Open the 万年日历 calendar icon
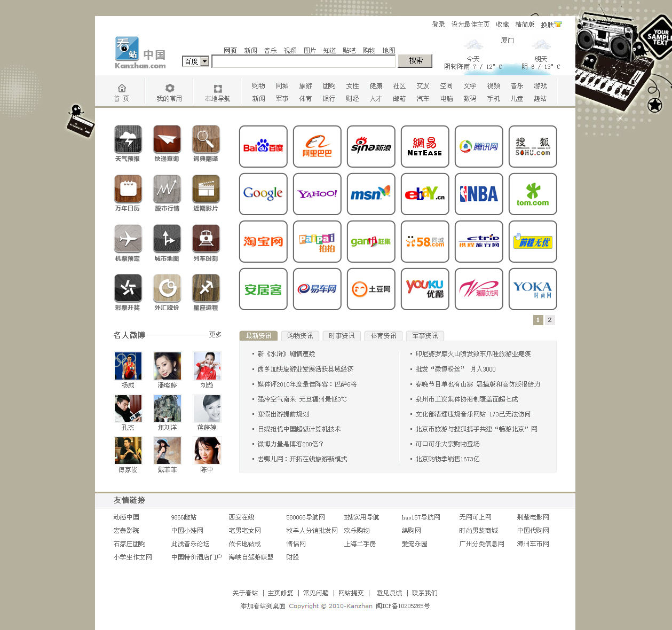The width and height of the screenshot is (672, 630). click(128, 189)
